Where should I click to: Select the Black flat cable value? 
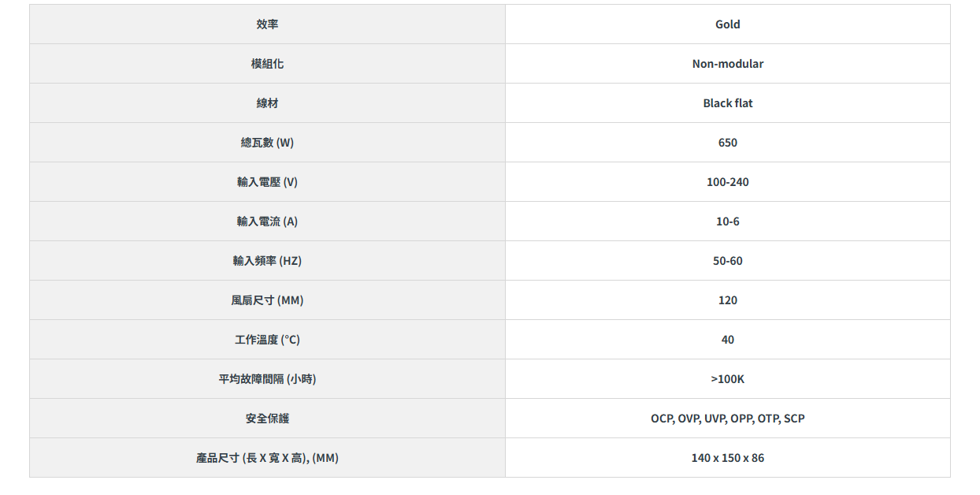(727, 103)
